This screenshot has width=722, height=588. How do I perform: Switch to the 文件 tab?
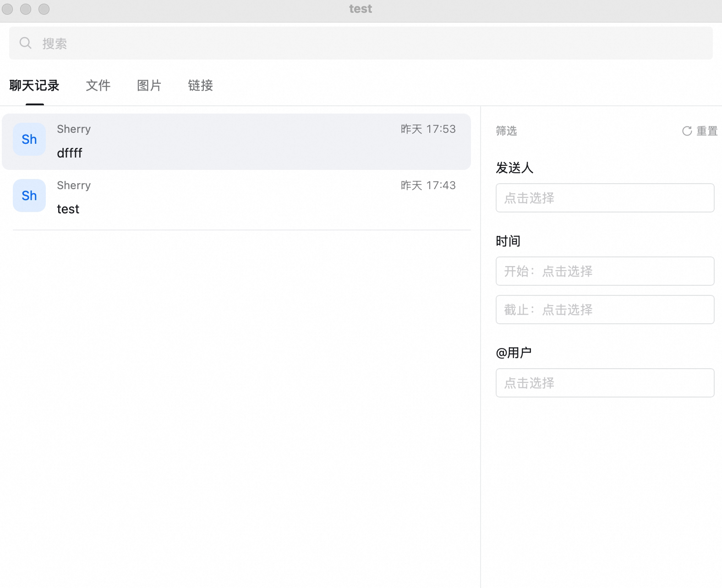(x=98, y=85)
